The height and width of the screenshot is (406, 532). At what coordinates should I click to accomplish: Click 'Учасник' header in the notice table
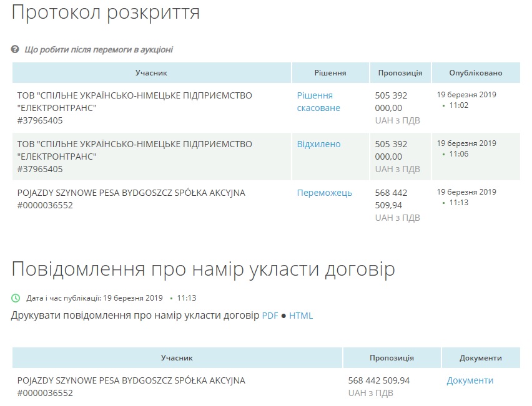click(x=177, y=358)
